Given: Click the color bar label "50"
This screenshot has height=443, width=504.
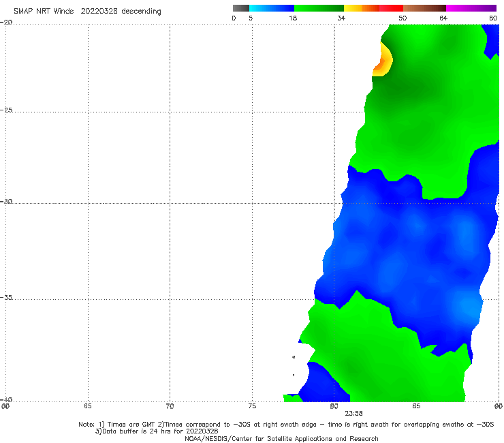Looking at the screenshot, I should [x=403, y=18].
